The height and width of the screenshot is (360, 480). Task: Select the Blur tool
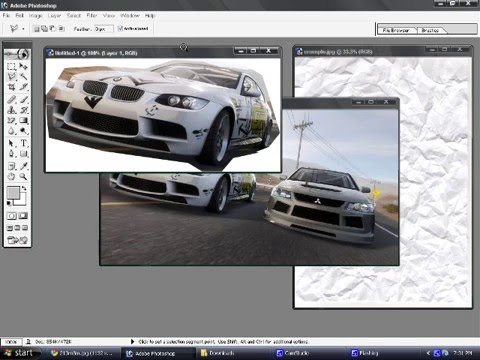point(11,131)
